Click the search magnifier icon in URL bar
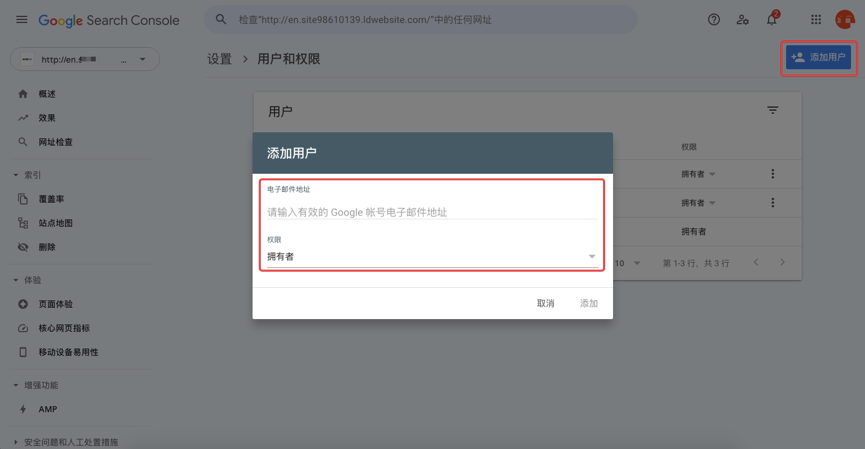This screenshot has width=865, height=449. pos(221,19)
